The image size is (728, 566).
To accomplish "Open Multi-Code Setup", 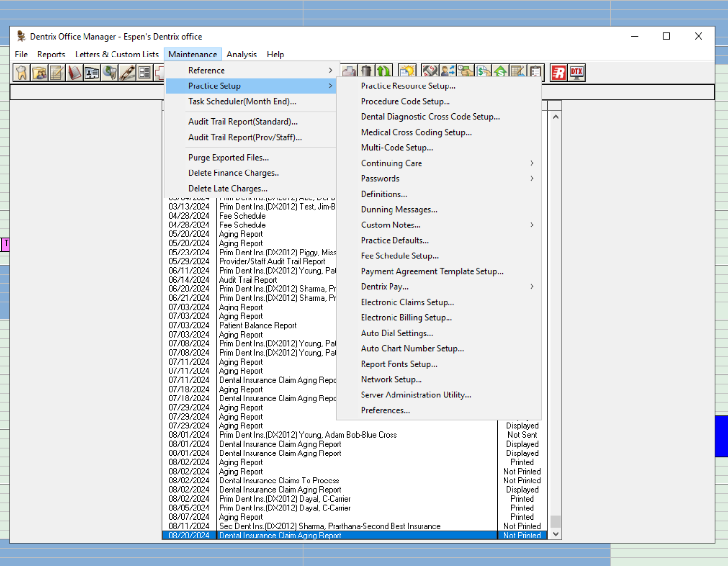I will (x=439, y=148).
